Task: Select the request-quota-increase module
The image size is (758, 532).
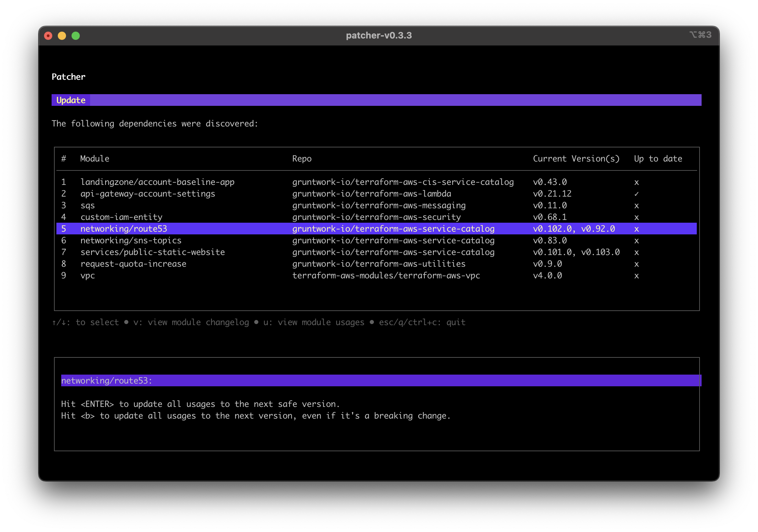Action: (x=133, y=264)
